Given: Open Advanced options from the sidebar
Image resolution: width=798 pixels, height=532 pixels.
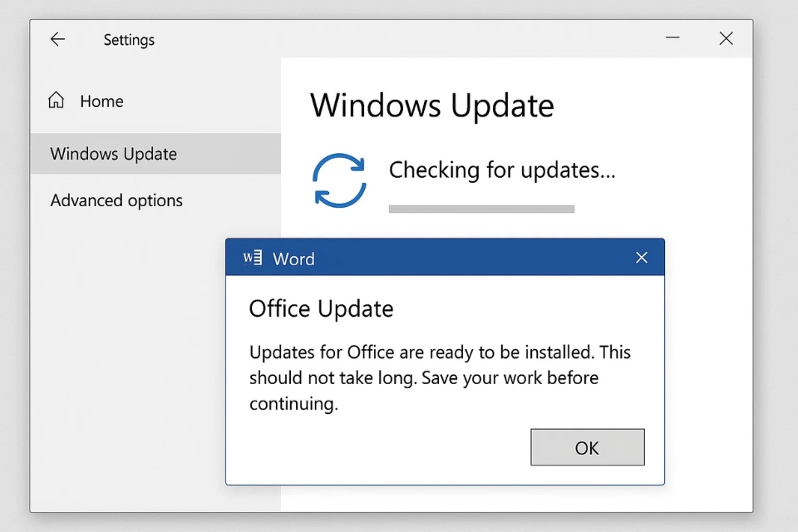Looking at the screenshot, I should click(x=116, y=200).
